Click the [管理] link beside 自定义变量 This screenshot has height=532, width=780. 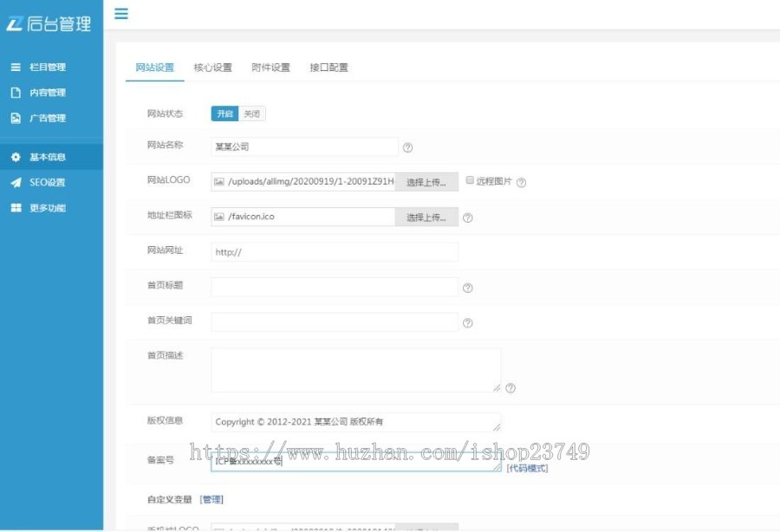[x=211, y=500]
